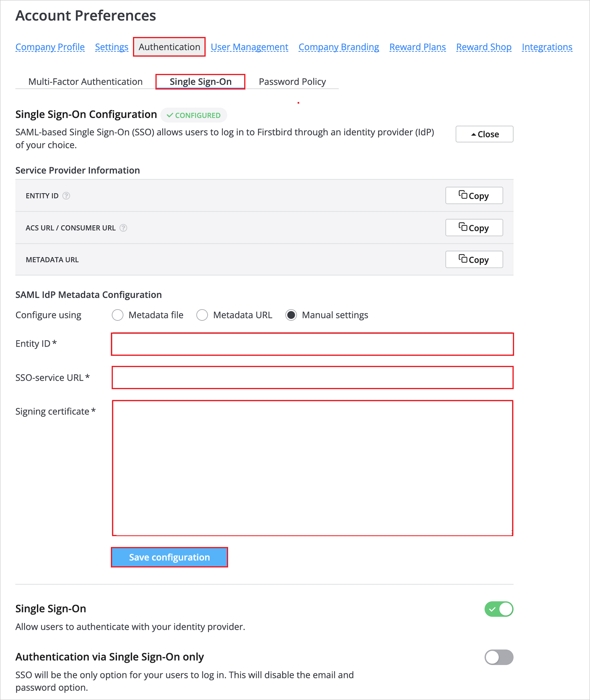This screenshot has height=700, width=590.
Task: Enable Authentication via Single Sign-On only toggle
Action: 499,657
